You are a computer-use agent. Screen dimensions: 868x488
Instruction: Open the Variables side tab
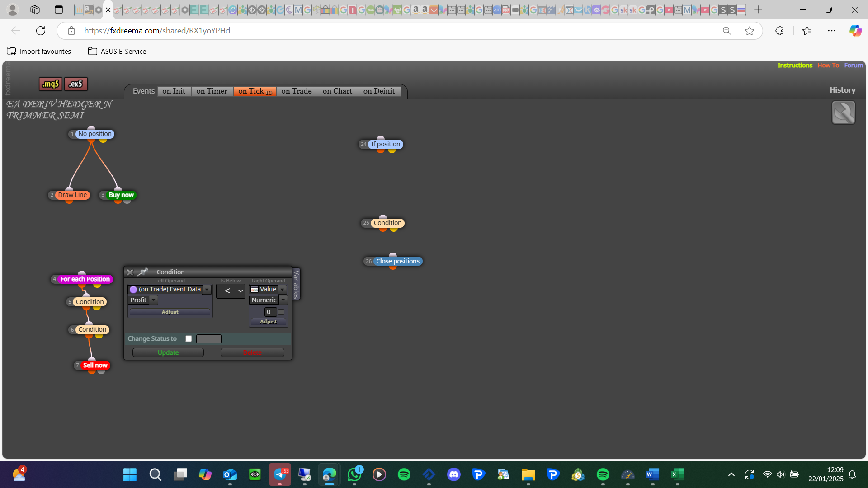296,284
